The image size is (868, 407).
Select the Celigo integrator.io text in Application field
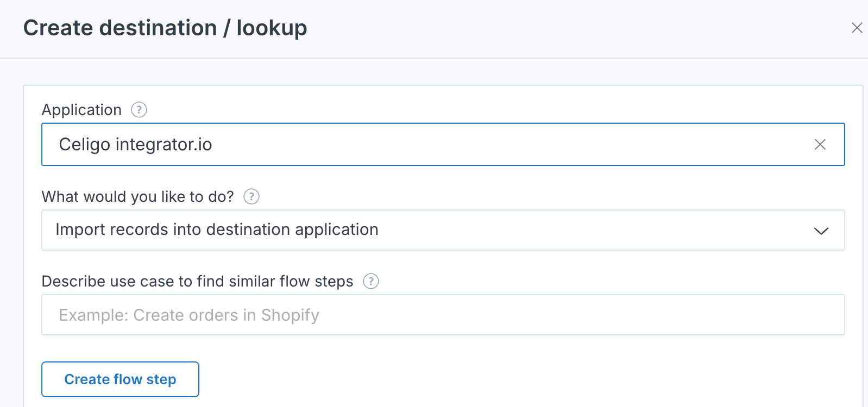(x=135, y=144)
